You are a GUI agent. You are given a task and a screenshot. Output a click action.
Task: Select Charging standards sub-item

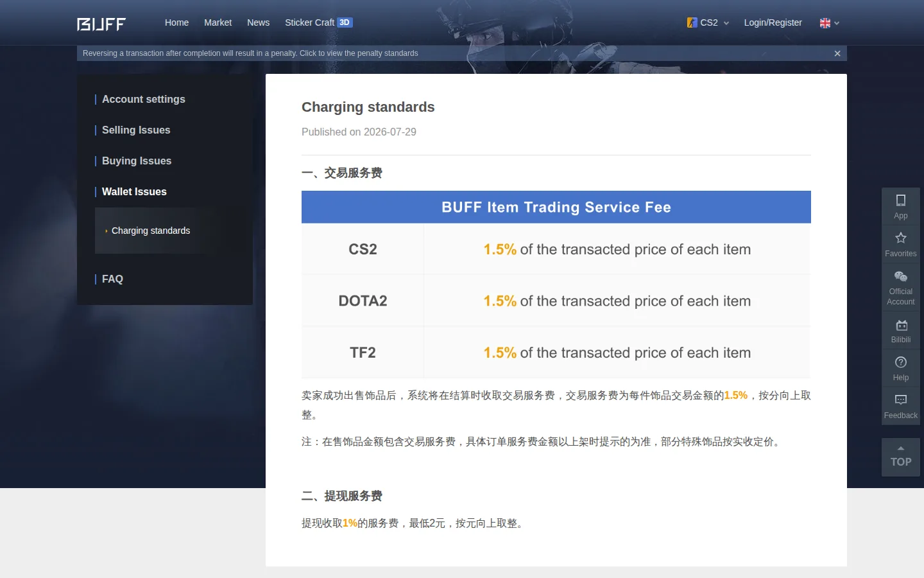[151, 231]
